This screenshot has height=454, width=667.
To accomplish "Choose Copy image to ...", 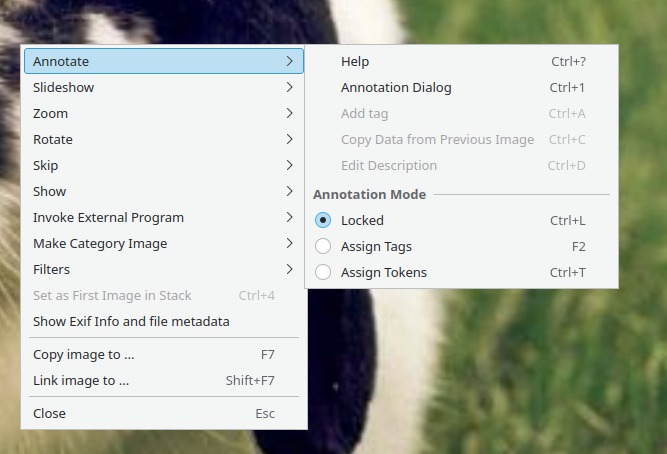I will pyautogui.click(x=164, y=354).
